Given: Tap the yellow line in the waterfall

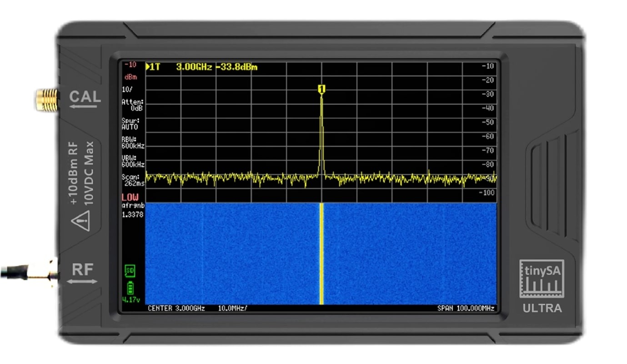Looking at the screenshot, I should tap(321, 254).
